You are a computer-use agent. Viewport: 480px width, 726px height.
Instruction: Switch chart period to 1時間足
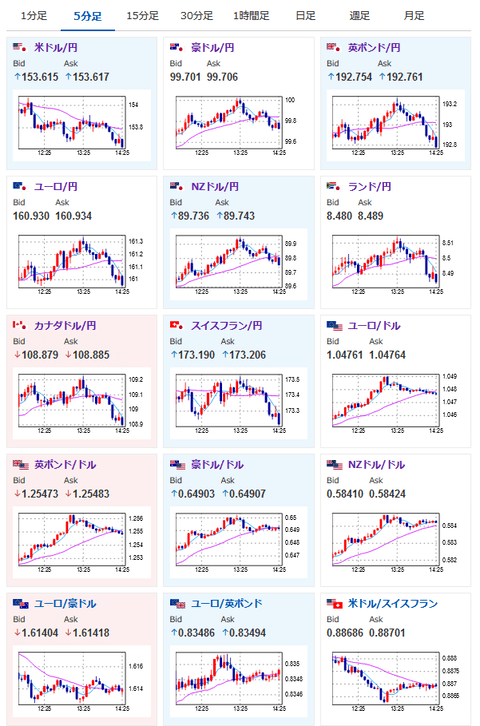[251, 16]
